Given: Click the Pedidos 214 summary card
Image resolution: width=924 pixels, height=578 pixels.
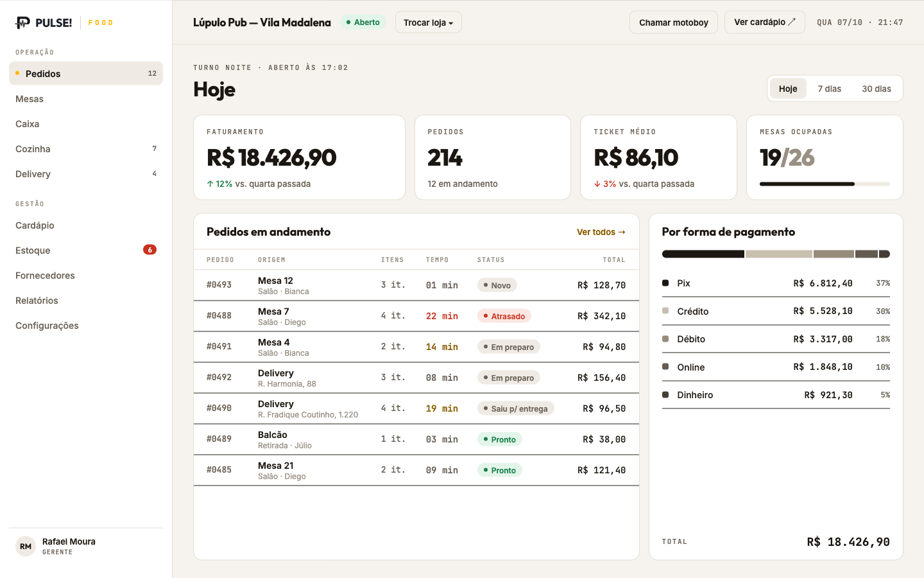Looking at the screenshot, I should tap(493, 157).
